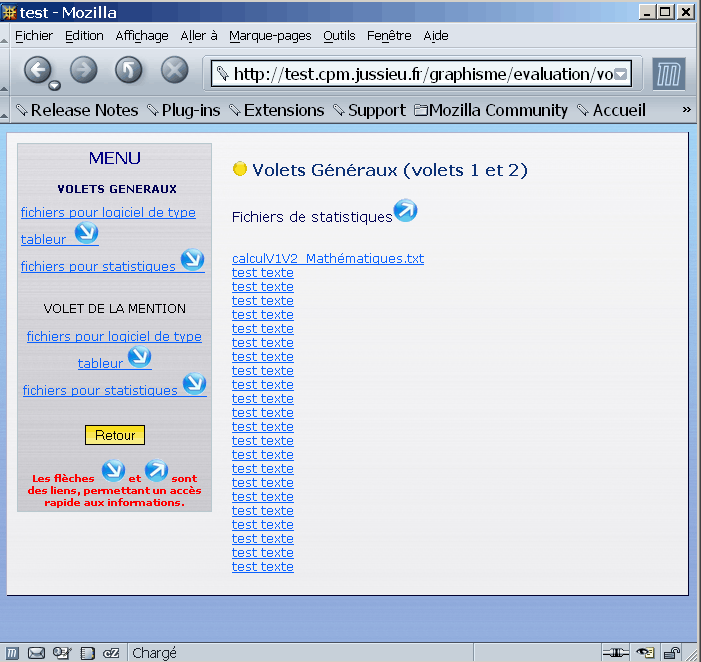Click the up arrow next to Fichiers de statistiques
701x662 pixels.
(x=405, y=211)
